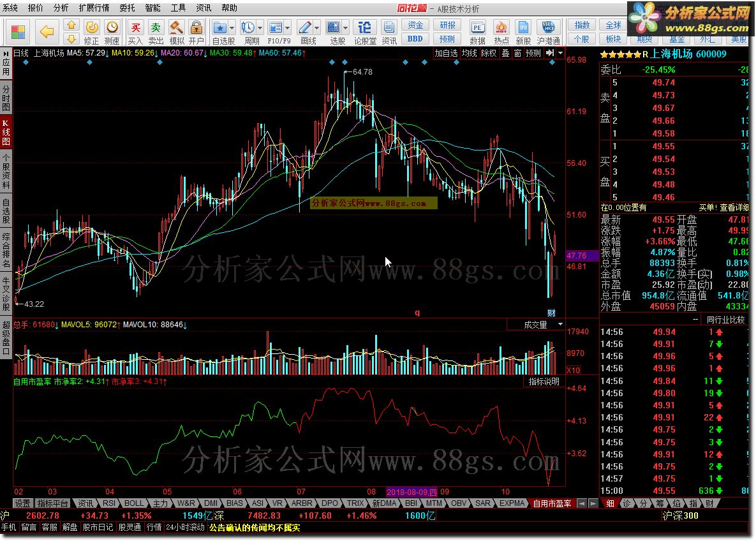Click the yellow down arrow icon
The height and width of the screenshot is (541, 756).
pyautogui.click(x=71, y=38)
